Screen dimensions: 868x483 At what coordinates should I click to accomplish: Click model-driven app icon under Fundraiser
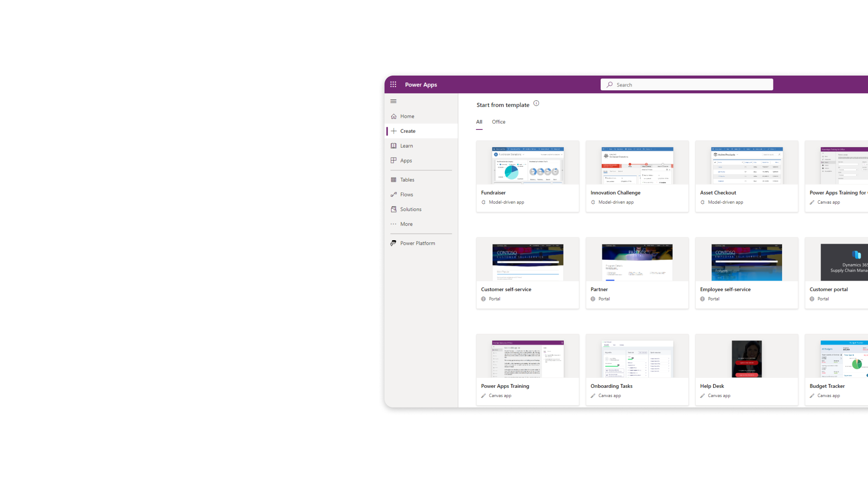pyautogui.click(x=483, y=202)
